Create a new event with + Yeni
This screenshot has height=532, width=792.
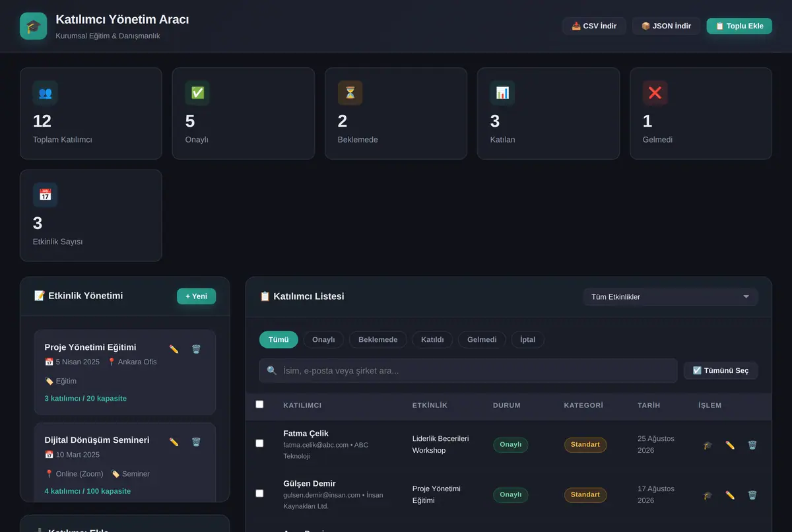(196, 296)
